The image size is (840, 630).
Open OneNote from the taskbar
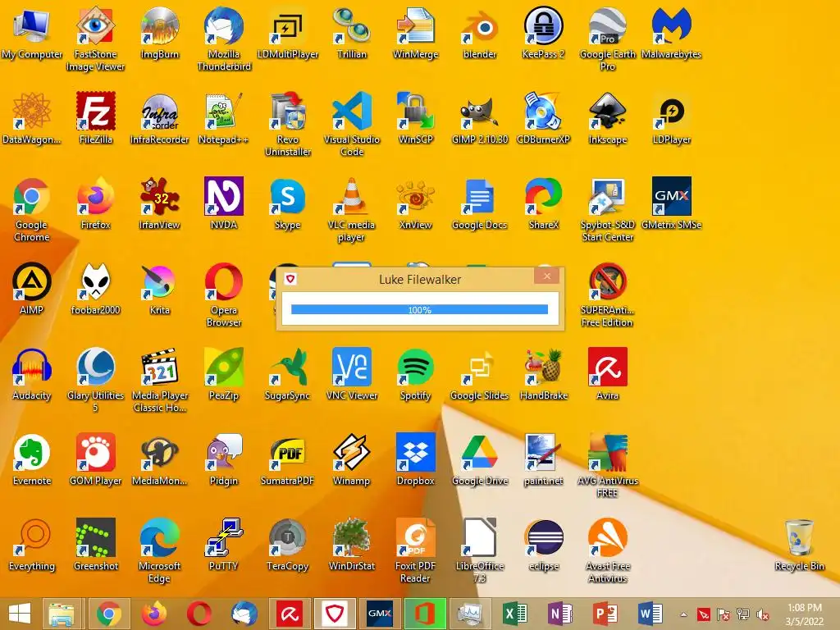point(560,614)
